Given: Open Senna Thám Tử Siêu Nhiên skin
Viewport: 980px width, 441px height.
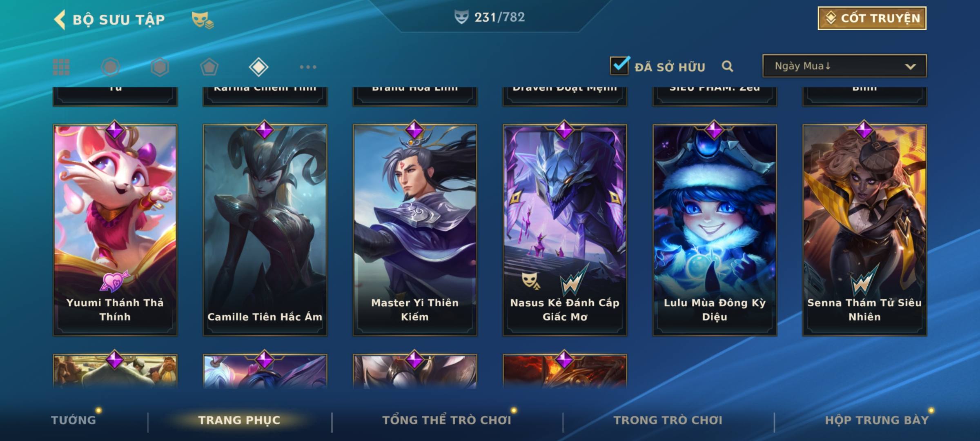Looking at the screenshot, I should pos(864,230).
